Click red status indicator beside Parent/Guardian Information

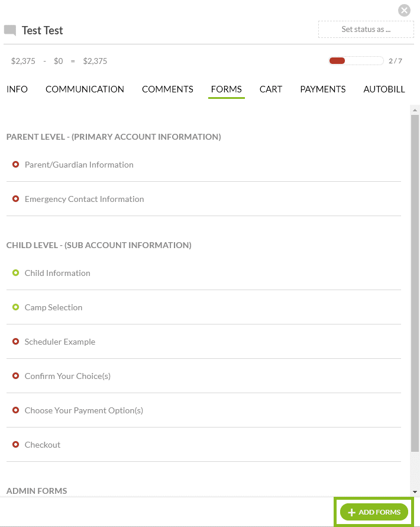[15, 164]
